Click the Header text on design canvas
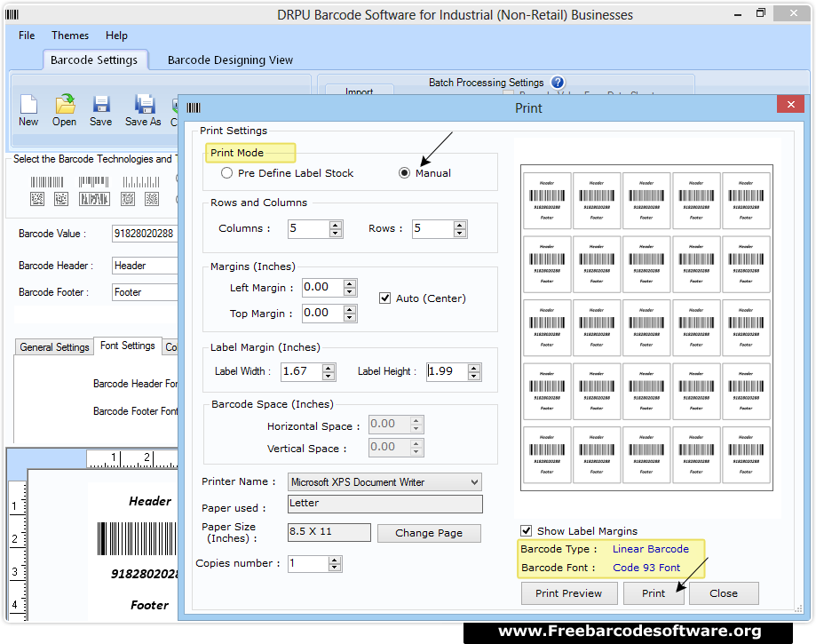The height and width of the screenshot is (644, 816). (150, 501)
